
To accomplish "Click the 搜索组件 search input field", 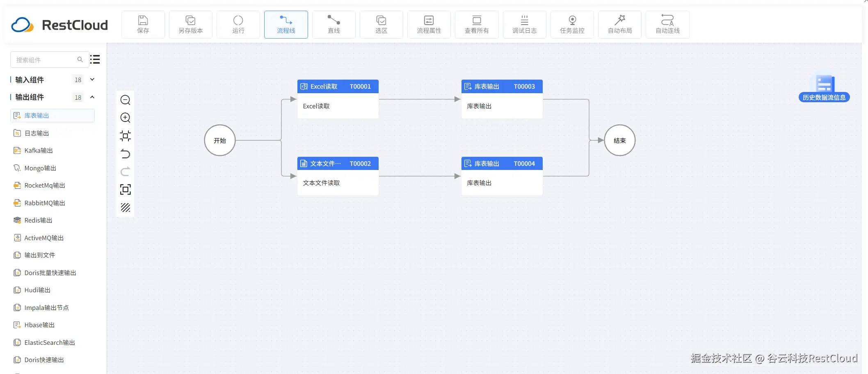I will point(49,60).
